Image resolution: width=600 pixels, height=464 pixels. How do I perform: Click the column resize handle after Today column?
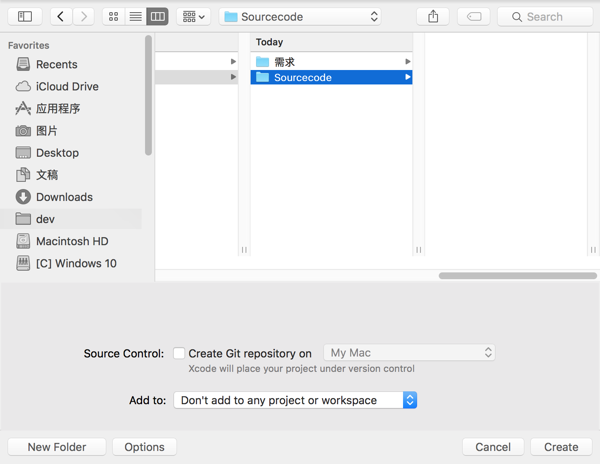(419, 250)
